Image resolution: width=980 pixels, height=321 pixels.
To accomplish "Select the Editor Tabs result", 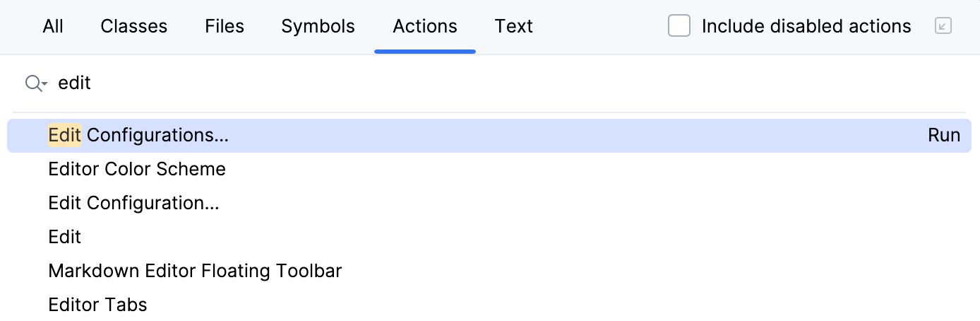I will (97, 305).
